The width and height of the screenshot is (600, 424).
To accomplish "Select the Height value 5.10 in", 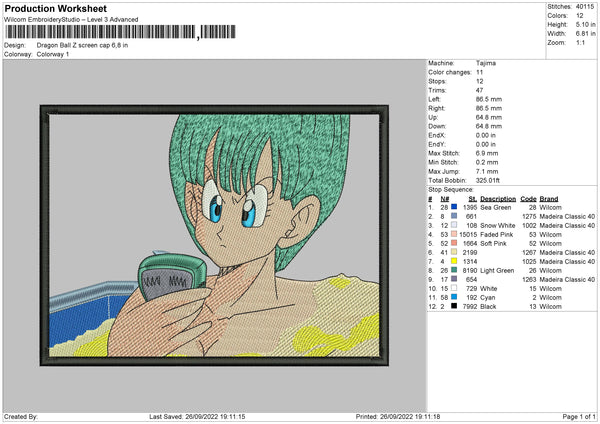I will click(585, 24).
